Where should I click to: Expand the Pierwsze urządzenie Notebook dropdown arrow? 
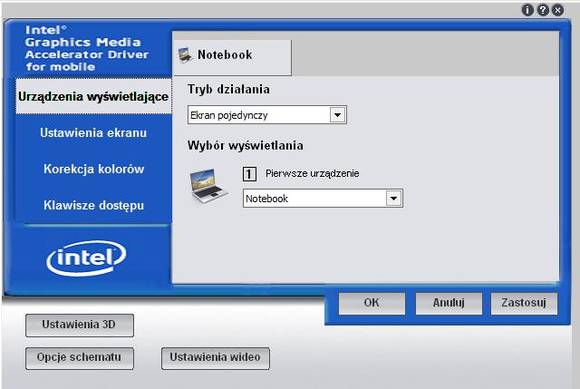tap(394, 199)
